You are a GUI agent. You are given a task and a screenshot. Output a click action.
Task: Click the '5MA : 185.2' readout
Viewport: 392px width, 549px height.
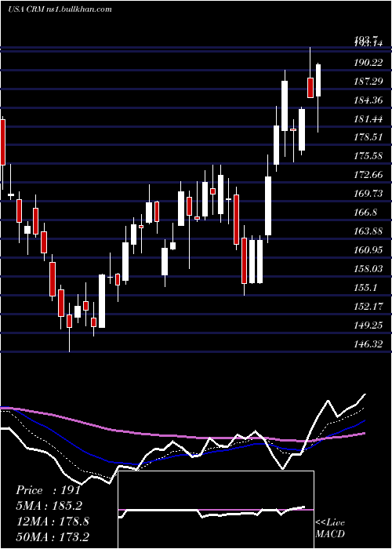[x=49, y=506]
